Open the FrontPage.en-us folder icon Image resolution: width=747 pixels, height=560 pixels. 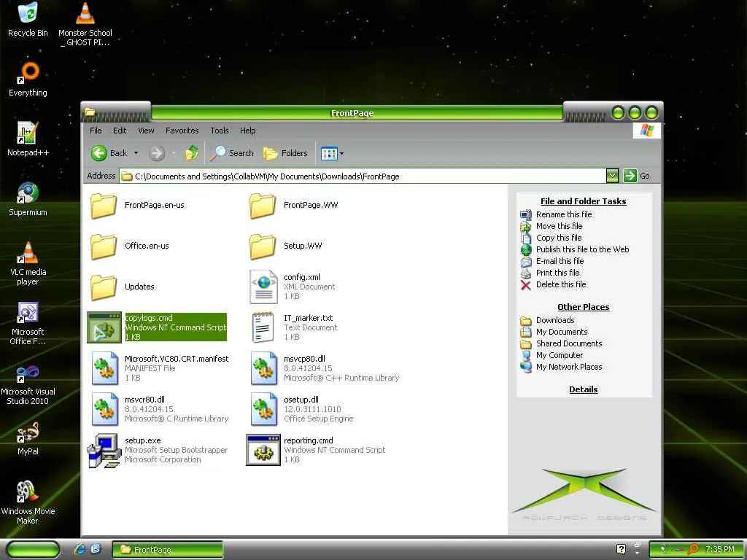click(x=104, y=205)
